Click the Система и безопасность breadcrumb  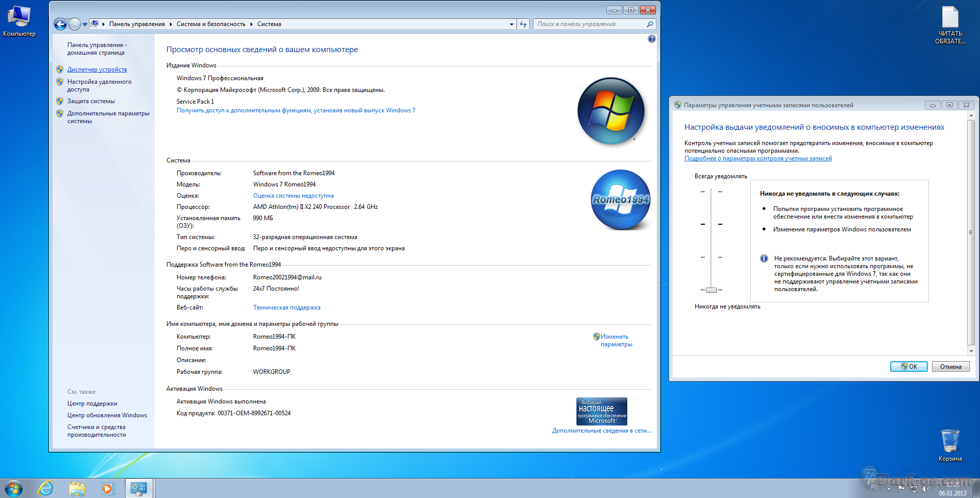pos(211,24)
